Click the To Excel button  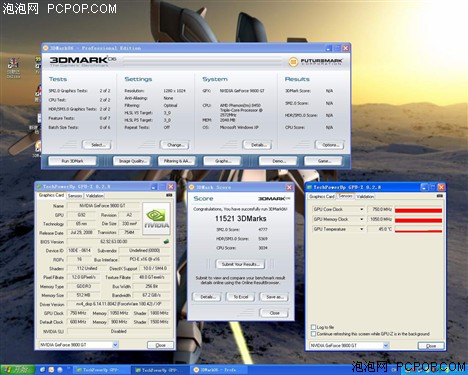[x=240, y=297]
